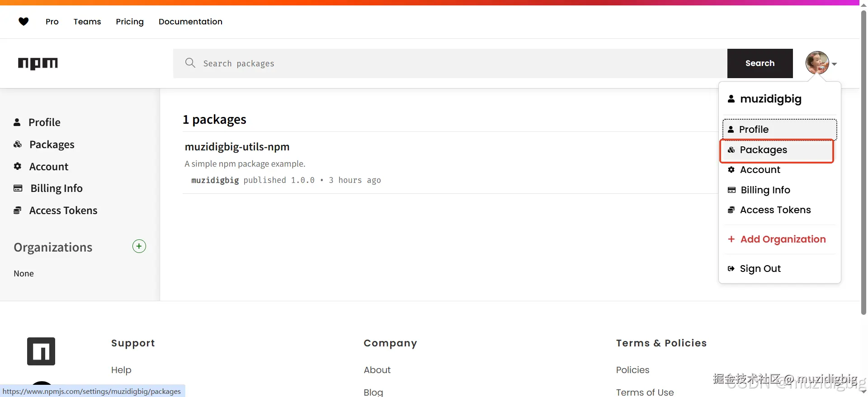Click the 'None' organizations text

[24, 273]
